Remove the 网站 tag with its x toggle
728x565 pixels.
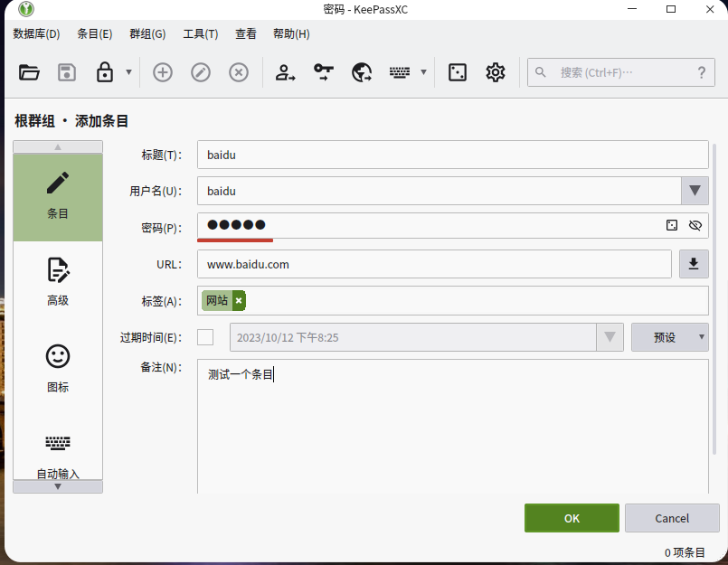pos(238,299)
